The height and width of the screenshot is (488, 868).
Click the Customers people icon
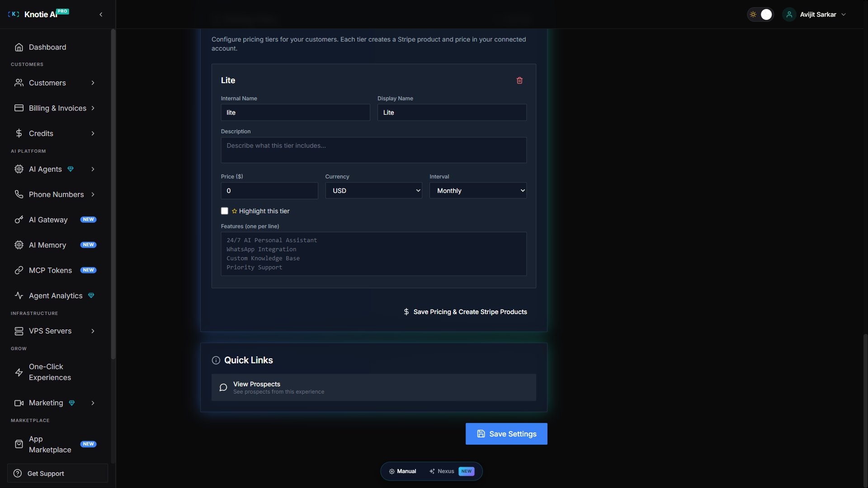tap(19, 83)
